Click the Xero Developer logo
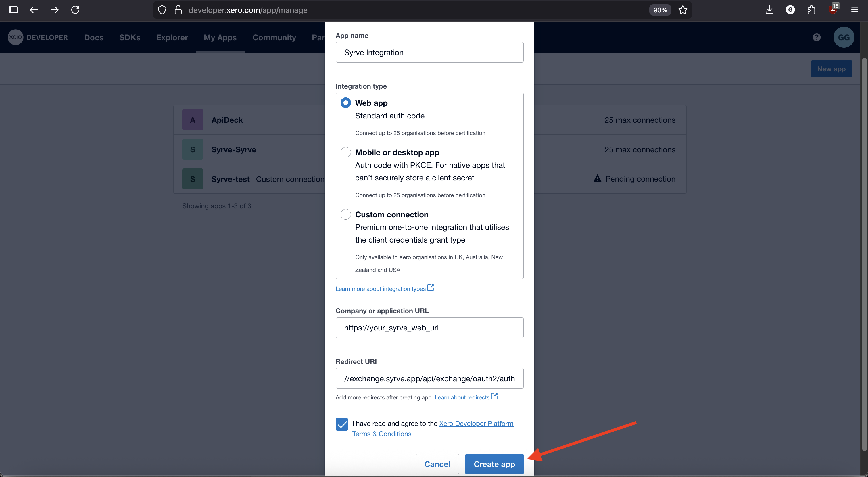 [x=38, y=37]
